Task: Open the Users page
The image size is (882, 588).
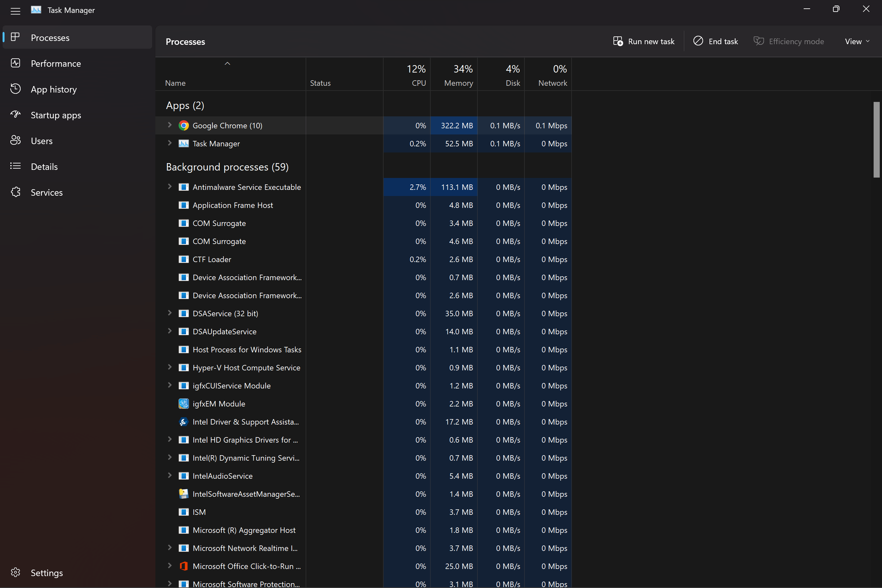Action: pyautogui.click(x=42, y=141)
